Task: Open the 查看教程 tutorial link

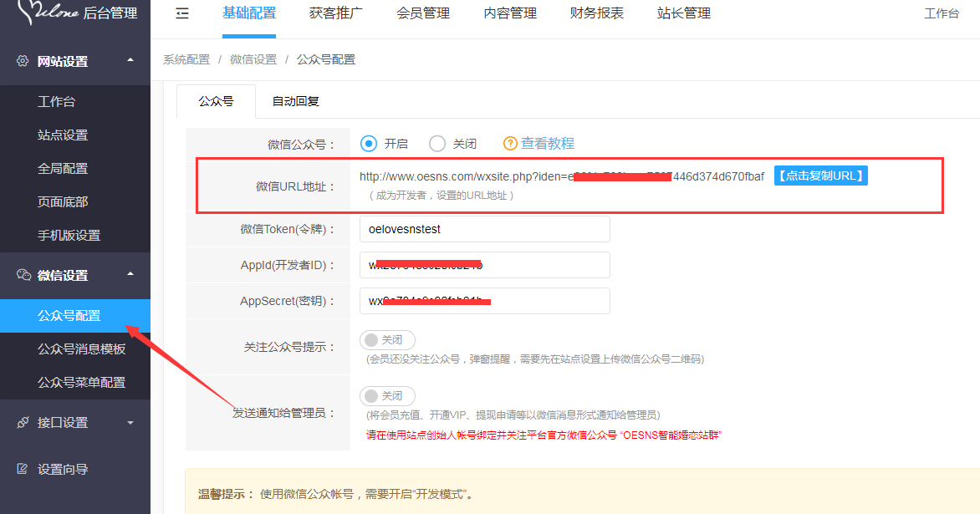Action: pyautogui.click(x=548, y=144)
